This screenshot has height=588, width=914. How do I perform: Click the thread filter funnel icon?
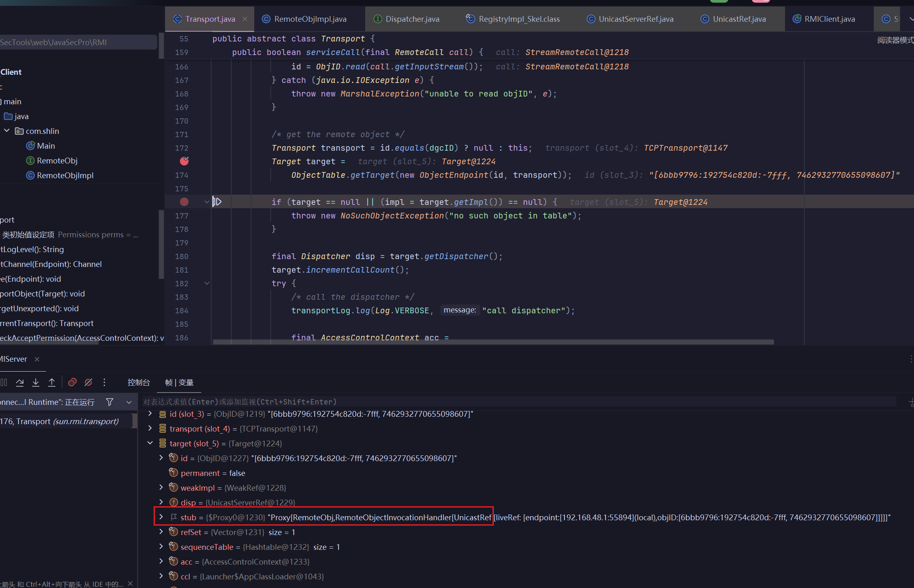pyautogui.click(x=110, y=402)
